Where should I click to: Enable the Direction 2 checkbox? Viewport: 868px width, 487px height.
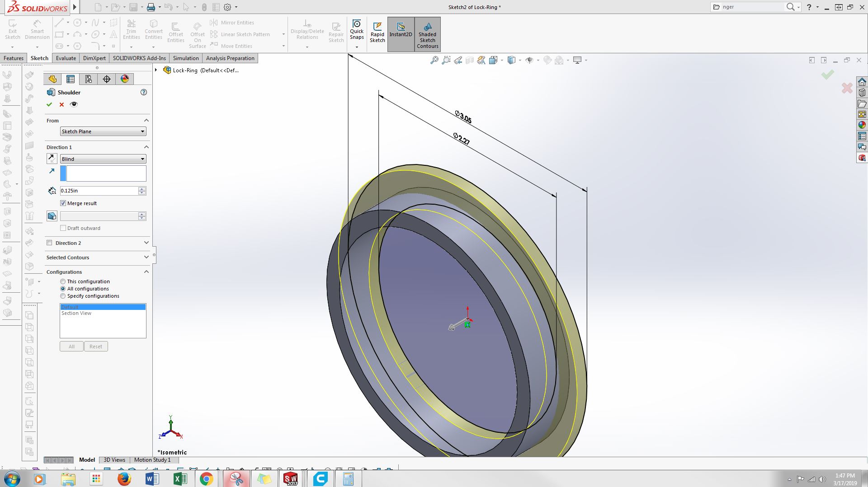(x=49, y=243)
